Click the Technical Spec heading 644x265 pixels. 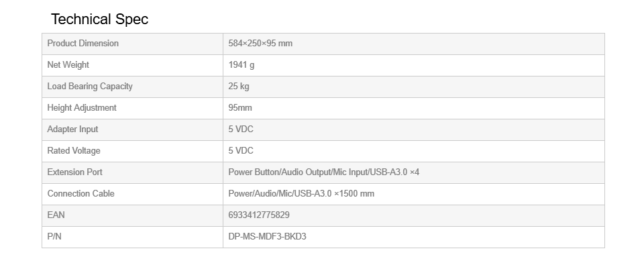coord(99,19)
